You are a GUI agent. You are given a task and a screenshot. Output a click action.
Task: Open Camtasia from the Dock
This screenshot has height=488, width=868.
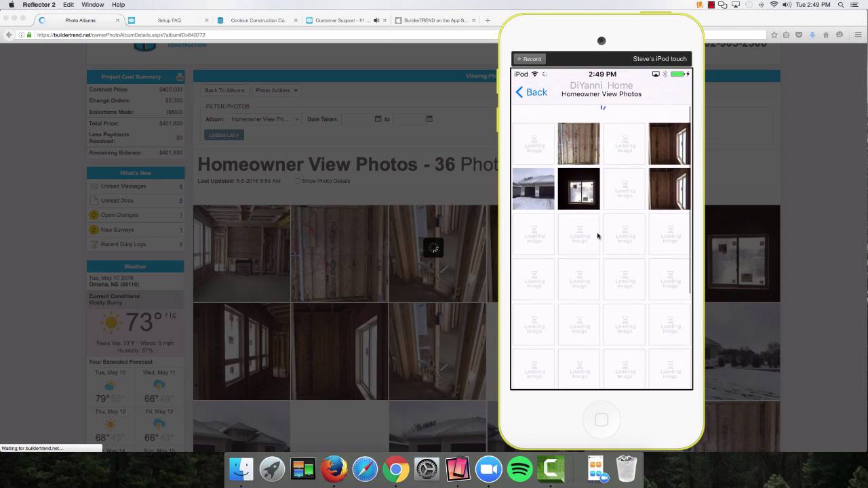coord(551,469)
